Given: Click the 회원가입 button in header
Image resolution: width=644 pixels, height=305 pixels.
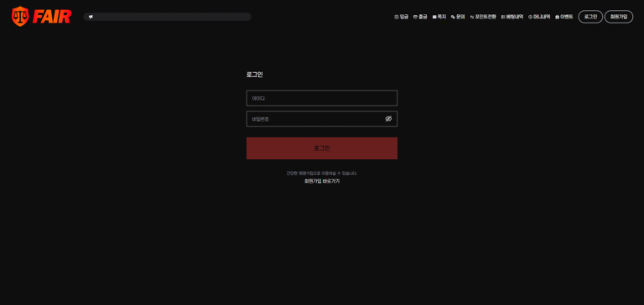Looking at the screenshot, I should (x=619, y=17).
